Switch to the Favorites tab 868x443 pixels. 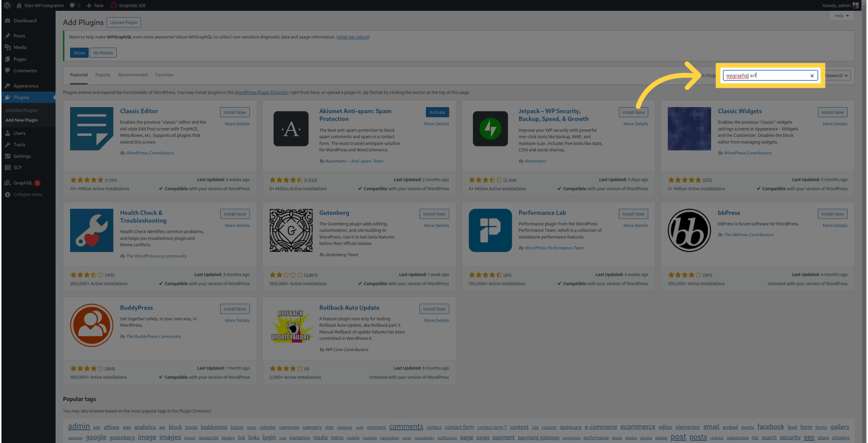pos(165,75)
